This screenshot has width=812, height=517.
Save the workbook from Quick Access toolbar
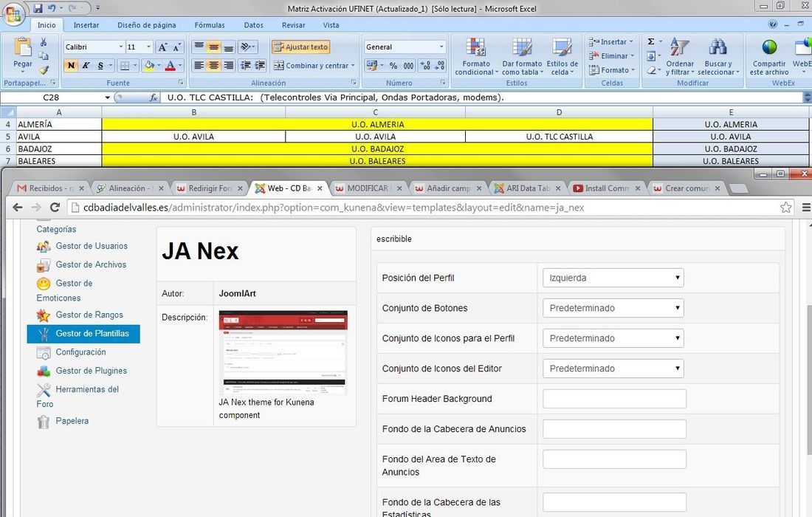[38, 8]
